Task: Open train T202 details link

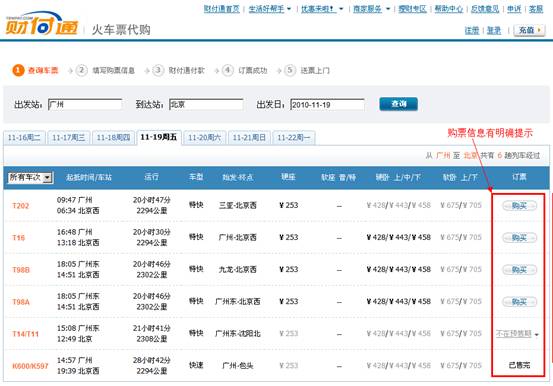Action: click(20, 206)
